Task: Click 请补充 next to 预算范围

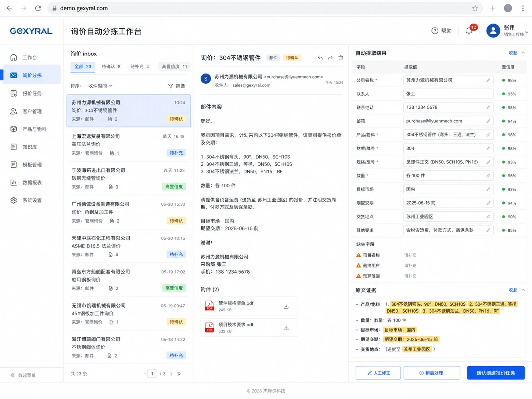Action: click(410, 276)
